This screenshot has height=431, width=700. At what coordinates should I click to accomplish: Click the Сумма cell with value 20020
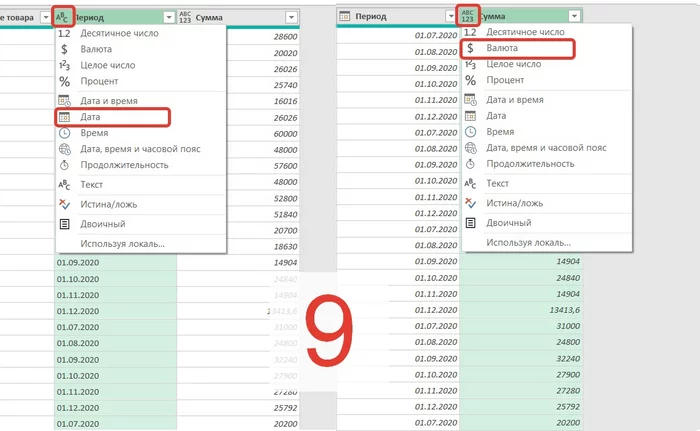pyautogui.click(x=263, y=53)
